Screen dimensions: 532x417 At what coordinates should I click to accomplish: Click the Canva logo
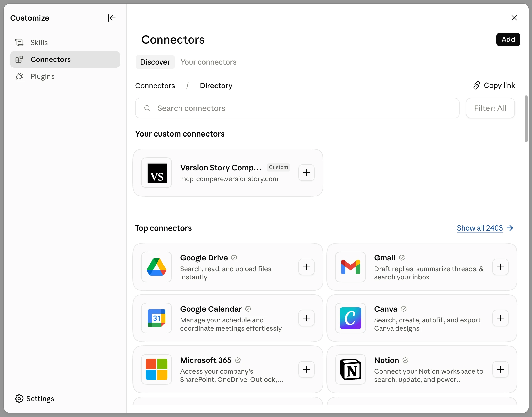point(351,318)
